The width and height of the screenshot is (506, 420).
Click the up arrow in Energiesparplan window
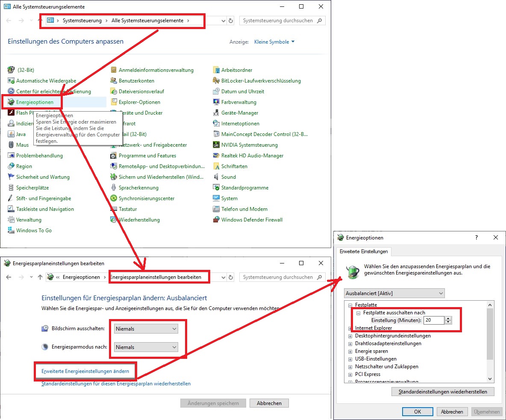pyautogui.click(x=40, y=277)
